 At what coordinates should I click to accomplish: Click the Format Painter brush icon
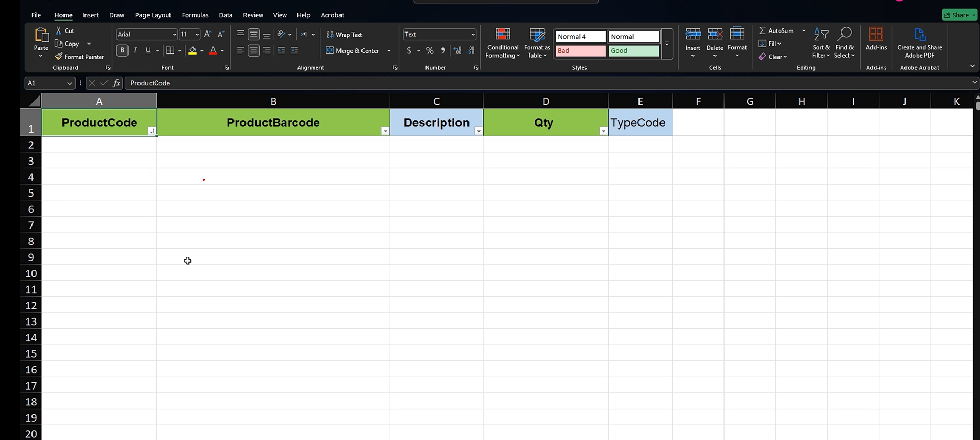(x=59, y=57)
